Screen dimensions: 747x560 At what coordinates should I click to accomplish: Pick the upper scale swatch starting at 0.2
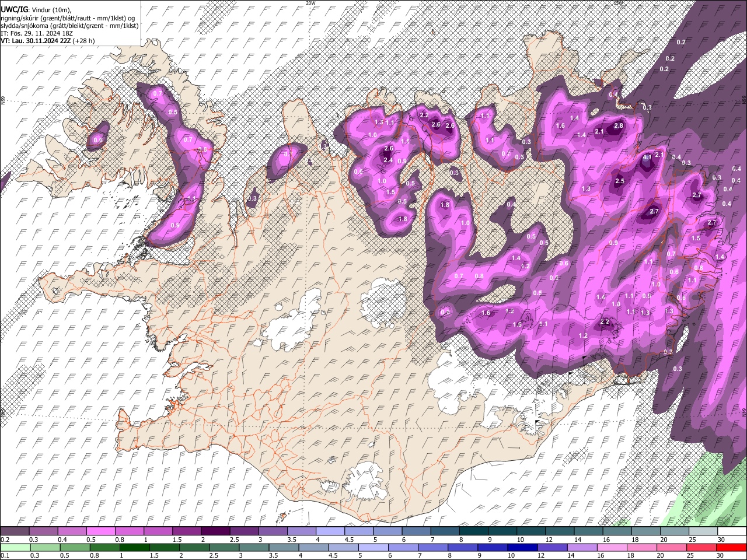(15, 531)
